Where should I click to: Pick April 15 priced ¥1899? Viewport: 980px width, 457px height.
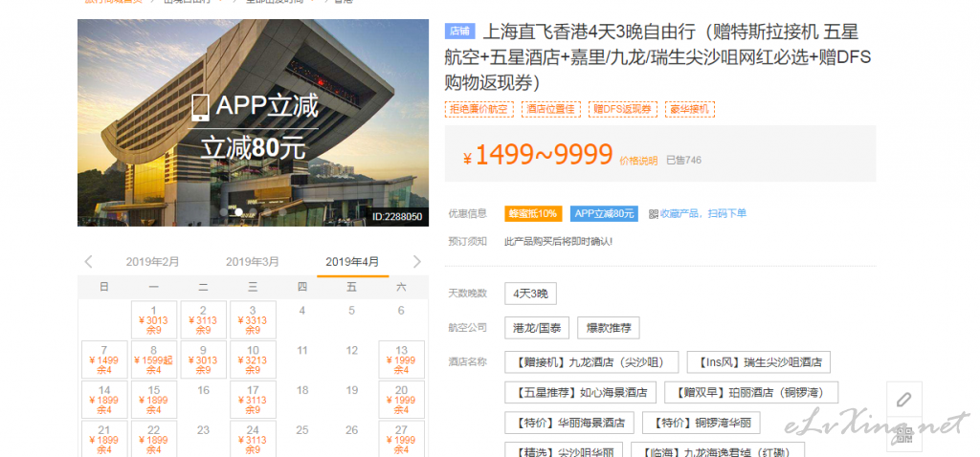pyautogui.click(x=154, y=400)
